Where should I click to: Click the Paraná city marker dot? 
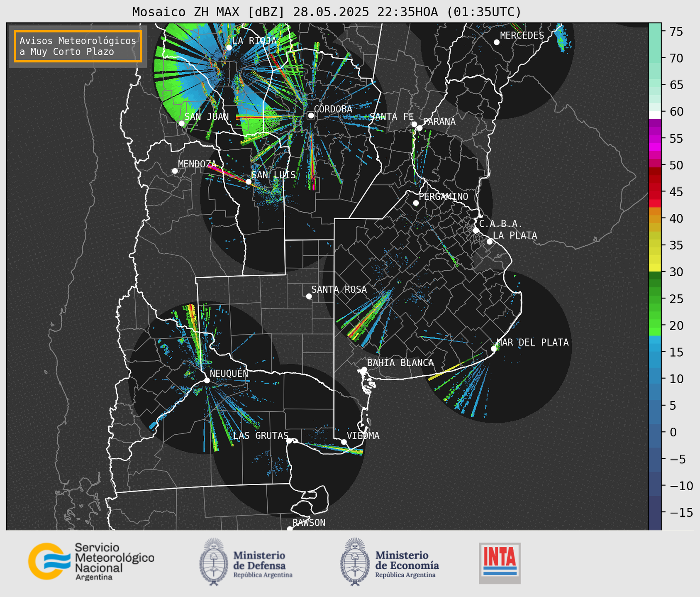(420, 128)
